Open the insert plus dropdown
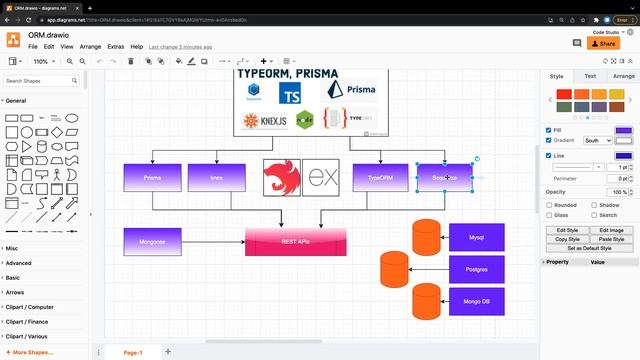The image size is (640, 360). 267,61
